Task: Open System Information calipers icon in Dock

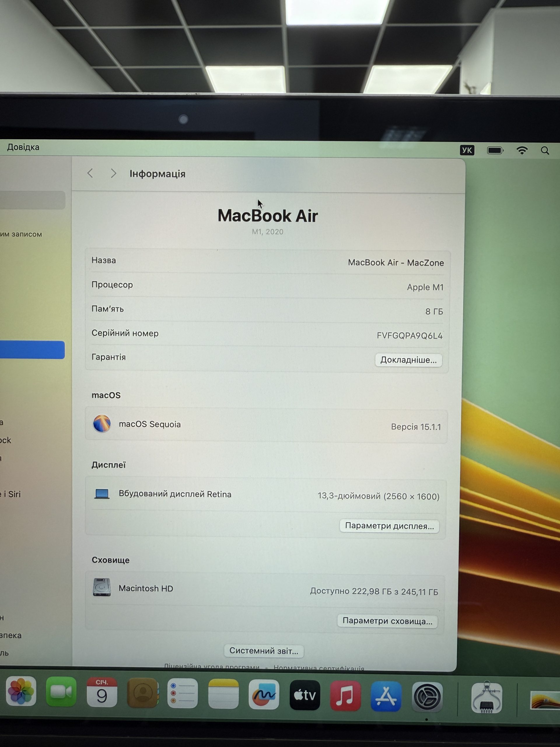Action: point(487,697)
